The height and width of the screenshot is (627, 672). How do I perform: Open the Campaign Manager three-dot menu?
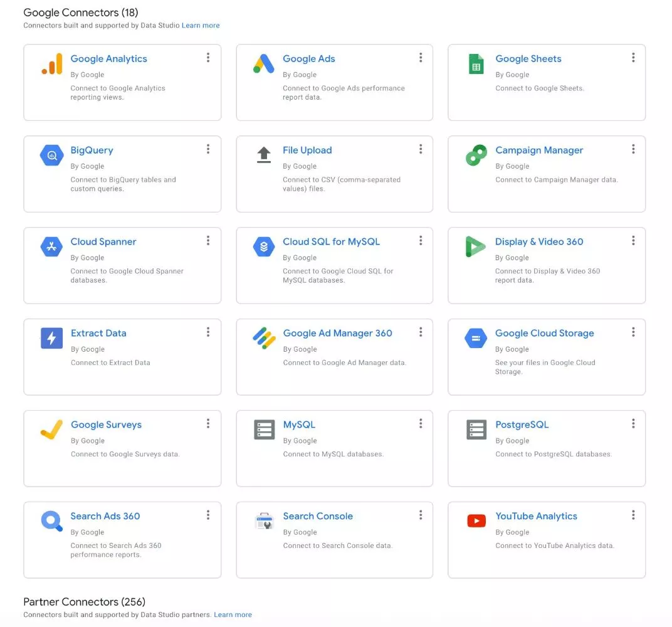633,149
